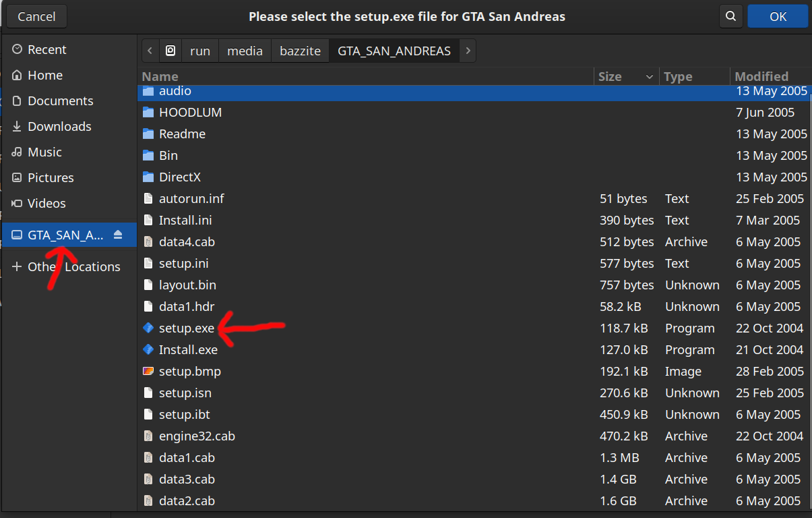The width and height of the screenshot is (812, 518).
Task: Sort files by Name column header
Action: coord(365,76)
